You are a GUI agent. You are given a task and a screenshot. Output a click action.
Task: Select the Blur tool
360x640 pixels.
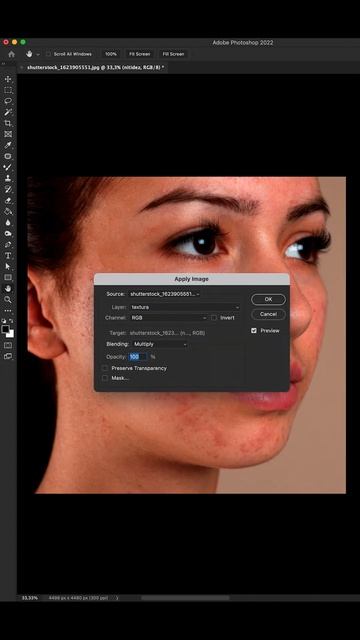point(8,222)
